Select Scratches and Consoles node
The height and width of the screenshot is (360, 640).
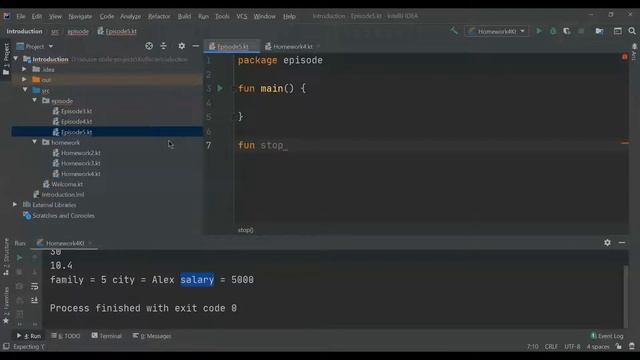pos(63,215)
